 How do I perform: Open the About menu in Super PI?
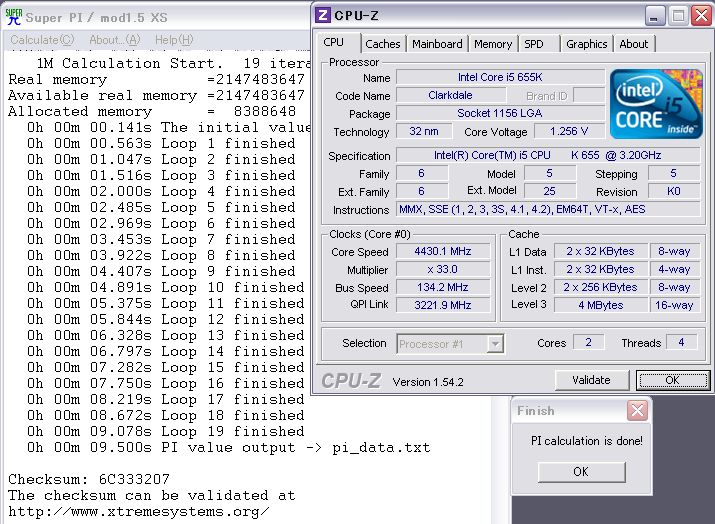click(114, 40)
